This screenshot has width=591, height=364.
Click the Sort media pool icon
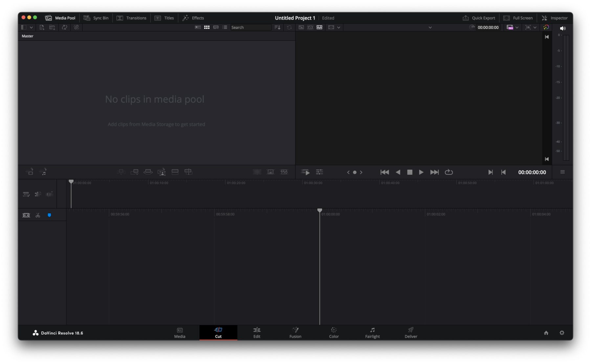[277, 28]
